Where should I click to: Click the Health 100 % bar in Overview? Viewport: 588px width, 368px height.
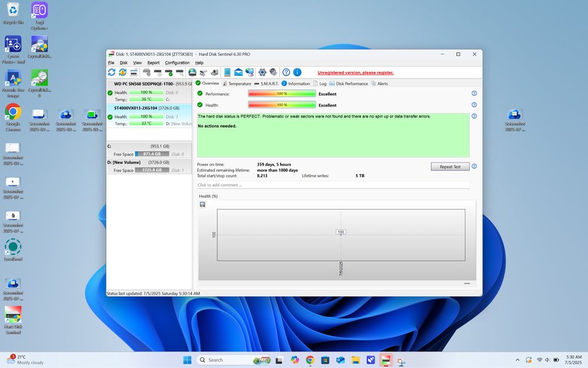point(282,105)
